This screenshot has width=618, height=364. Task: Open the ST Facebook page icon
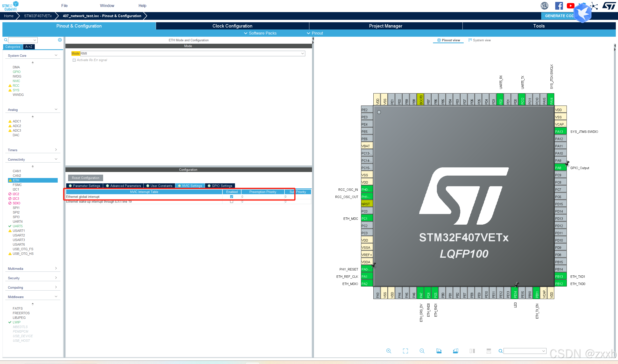pos(559,6)
